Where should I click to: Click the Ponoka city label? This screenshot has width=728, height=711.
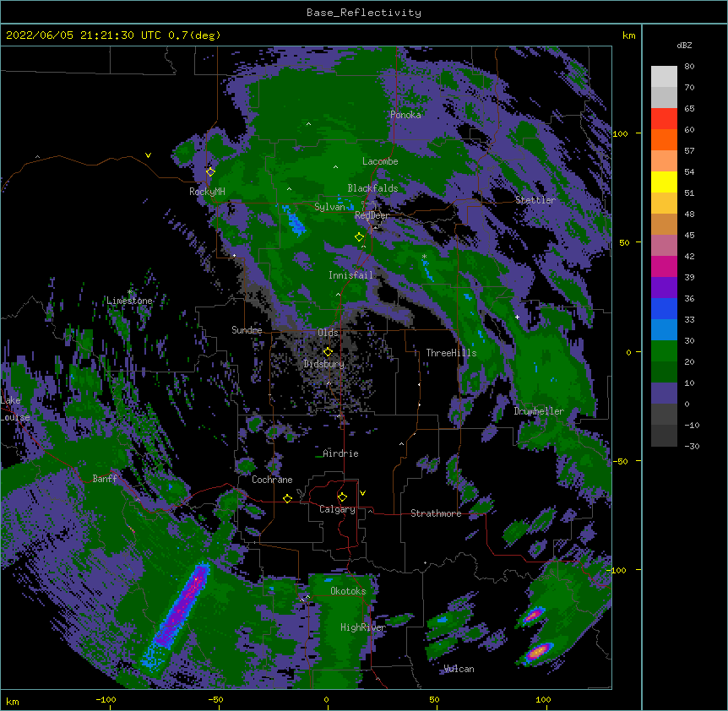pyautogui.click(x=405, y=115)
